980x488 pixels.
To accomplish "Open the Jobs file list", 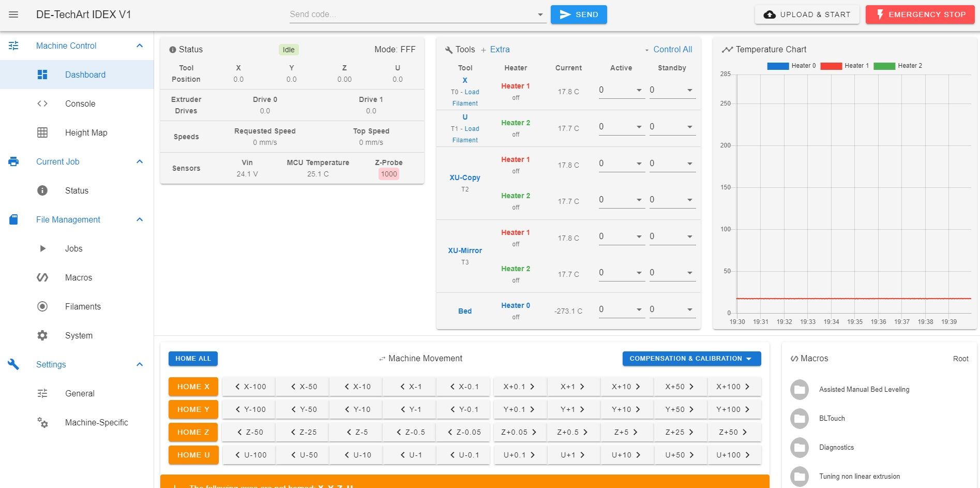I will [x=77, y=248].
